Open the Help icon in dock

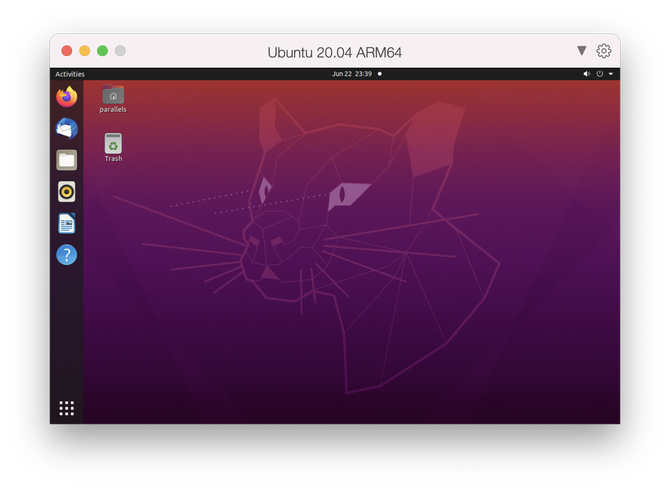pos(67,254)
